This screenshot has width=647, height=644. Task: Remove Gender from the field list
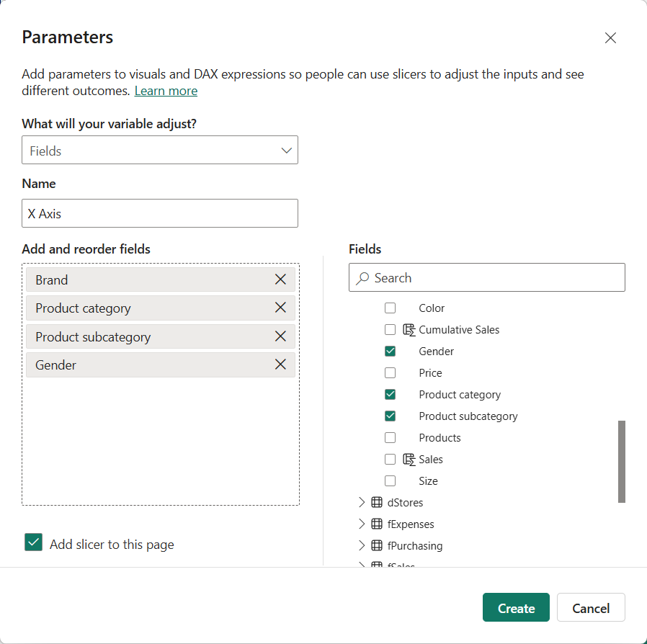coord(280,365)
